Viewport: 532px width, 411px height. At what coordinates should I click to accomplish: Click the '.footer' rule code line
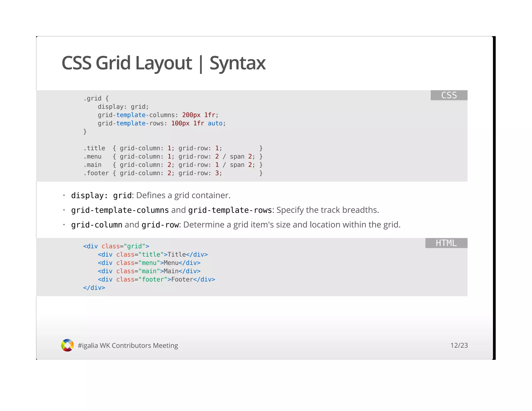173,173
